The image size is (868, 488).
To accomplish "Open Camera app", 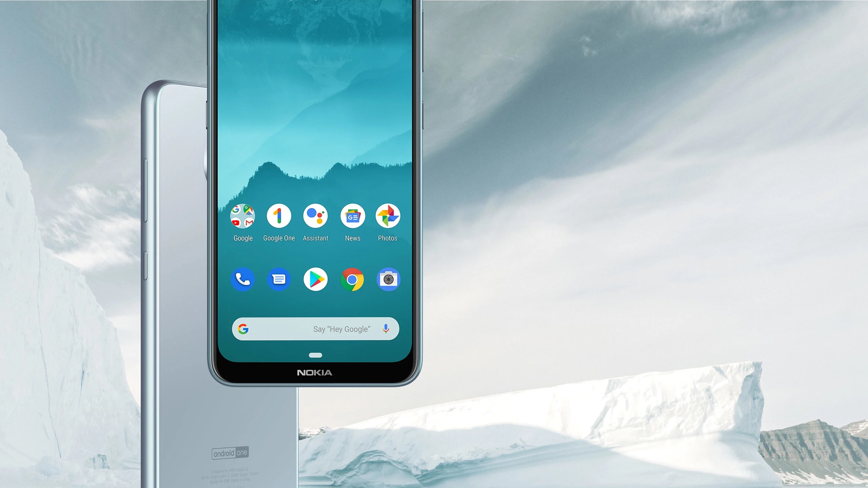I will click(x=389, y=279).
